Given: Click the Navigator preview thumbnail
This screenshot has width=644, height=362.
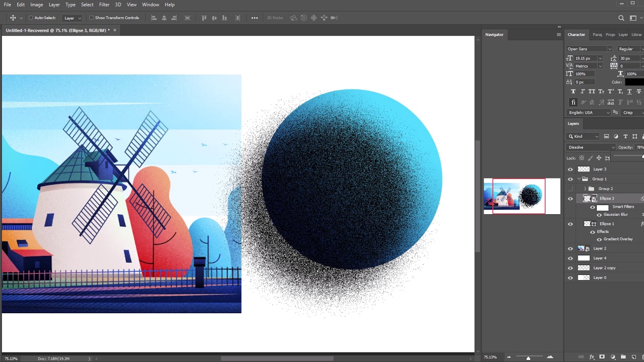Looking at the screenshot, I should [522, 196].
